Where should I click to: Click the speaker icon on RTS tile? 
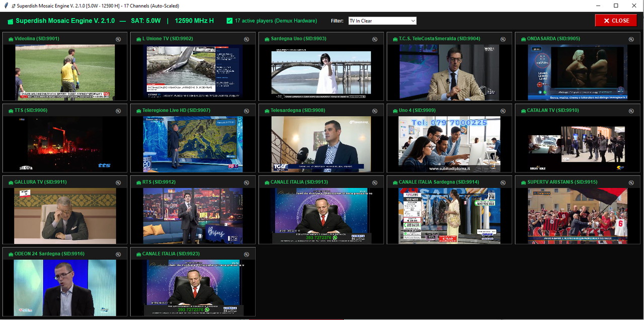[x=247, y=183]
